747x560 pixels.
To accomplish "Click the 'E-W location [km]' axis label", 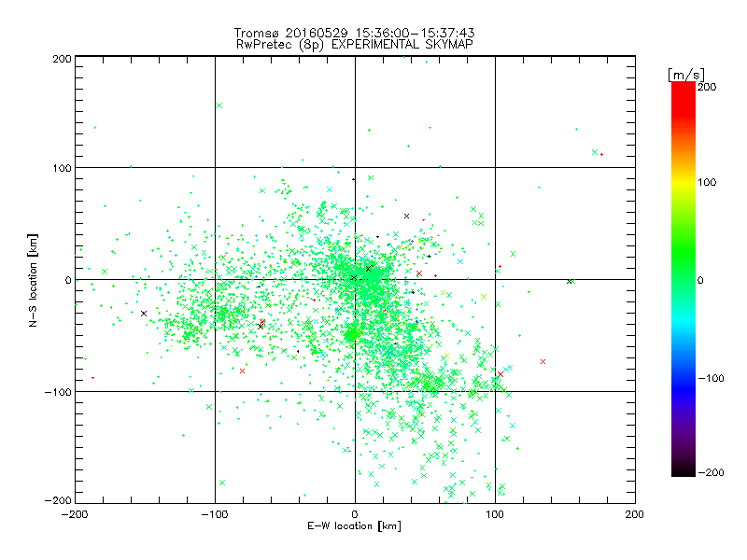I will [x=354, y=526].
